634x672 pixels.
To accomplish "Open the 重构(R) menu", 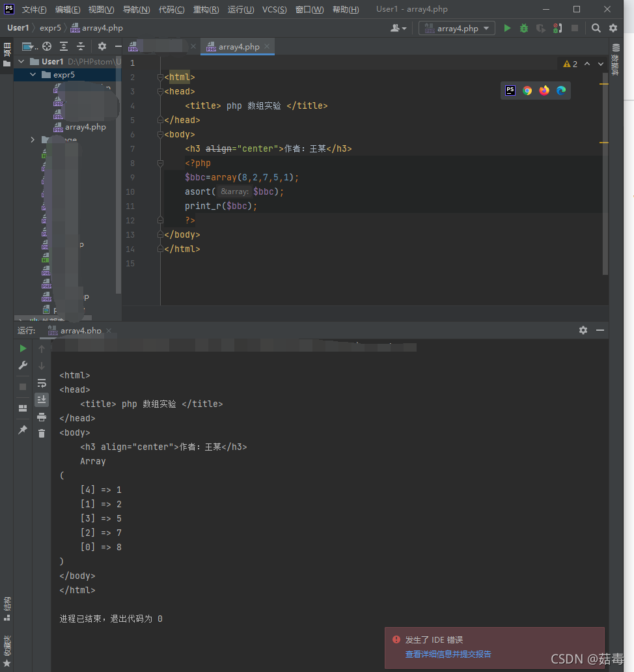I will [206, 9].
